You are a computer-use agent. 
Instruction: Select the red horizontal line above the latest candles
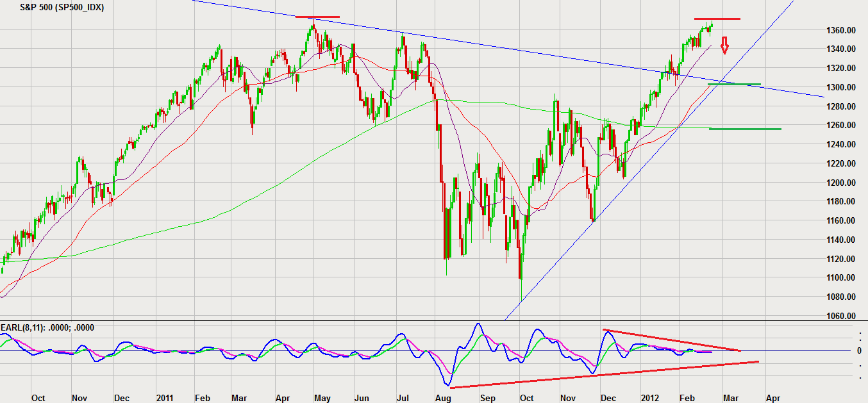(717, 19)
